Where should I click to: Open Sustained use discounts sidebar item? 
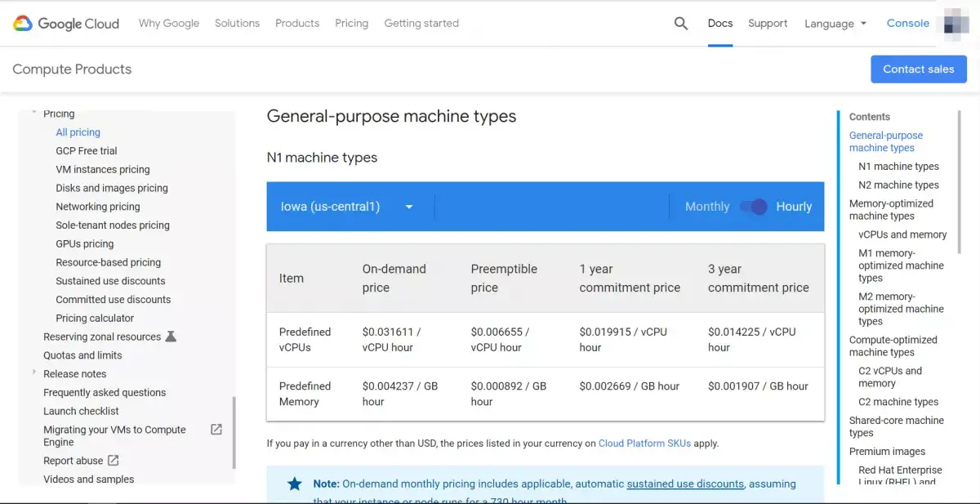(110, 281)
